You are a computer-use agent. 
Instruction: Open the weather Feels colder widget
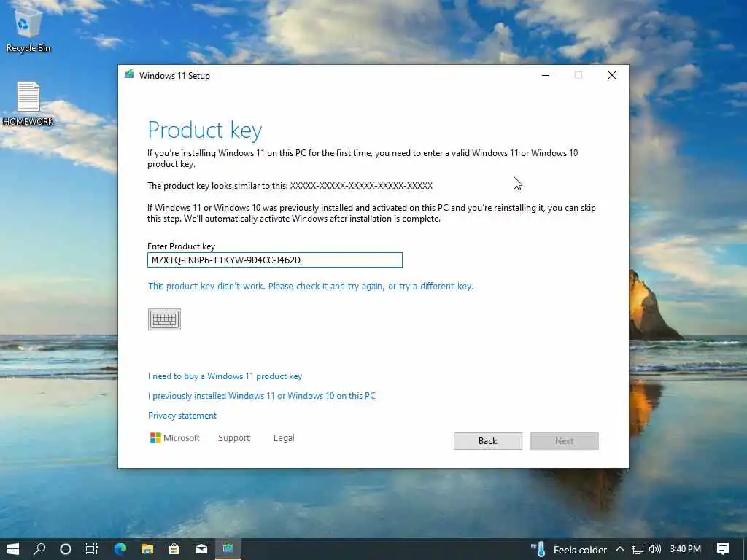click(568, 550)
